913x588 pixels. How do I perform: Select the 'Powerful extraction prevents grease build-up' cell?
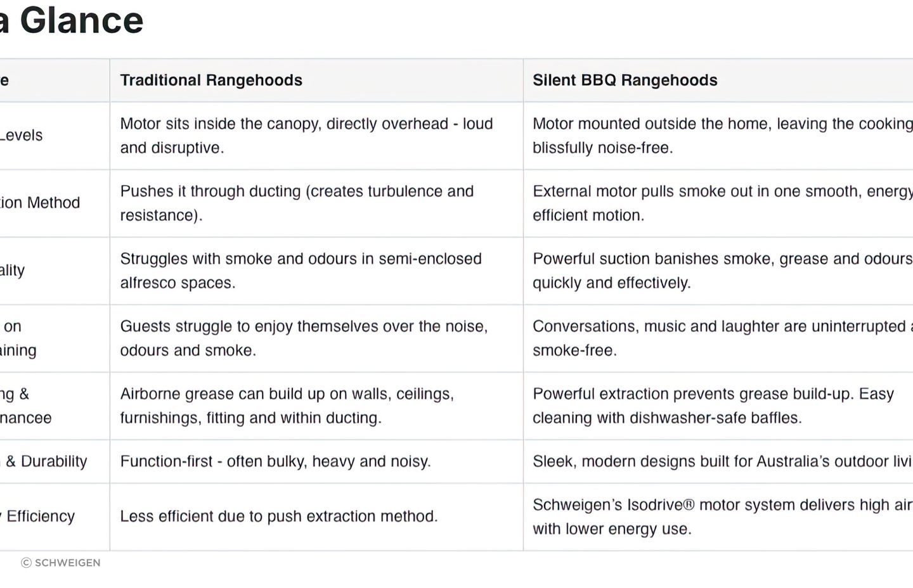(x=713, y=406)
